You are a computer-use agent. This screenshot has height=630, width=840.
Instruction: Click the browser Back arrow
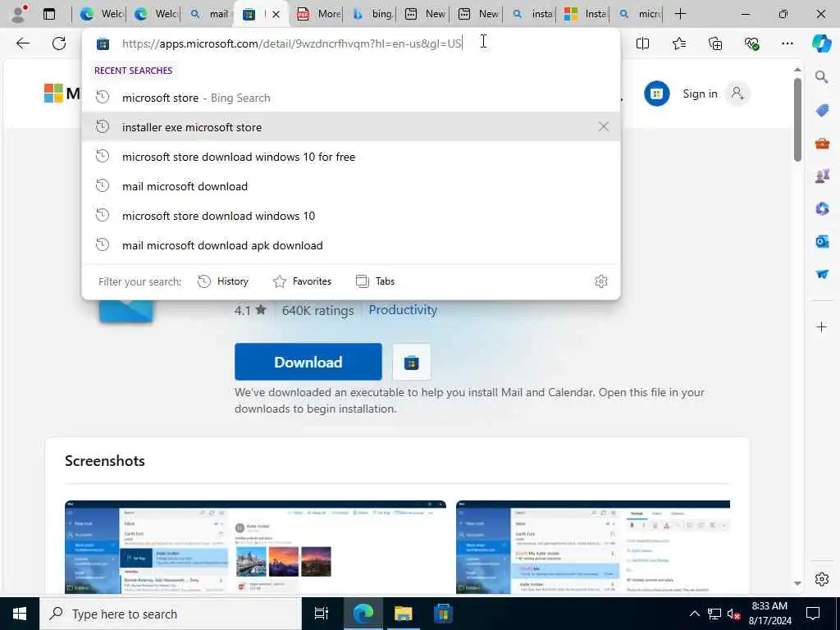click(x=22, y=43)
